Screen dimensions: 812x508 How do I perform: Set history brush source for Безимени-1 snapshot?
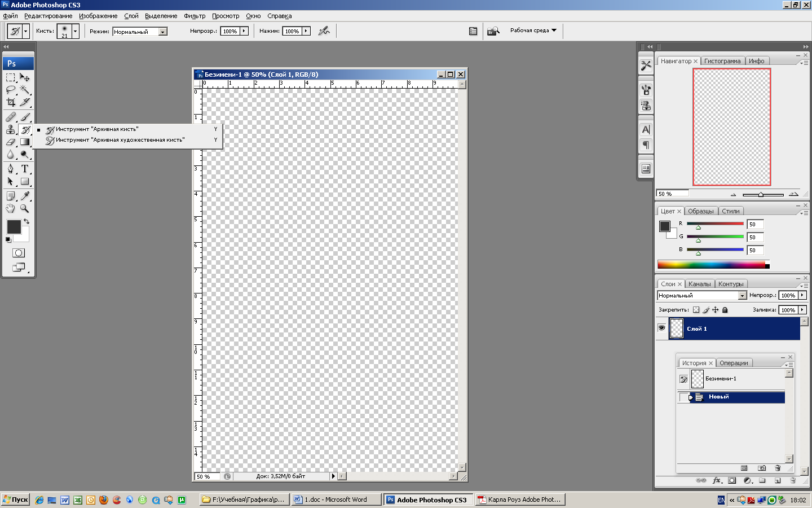pos(684,379)
